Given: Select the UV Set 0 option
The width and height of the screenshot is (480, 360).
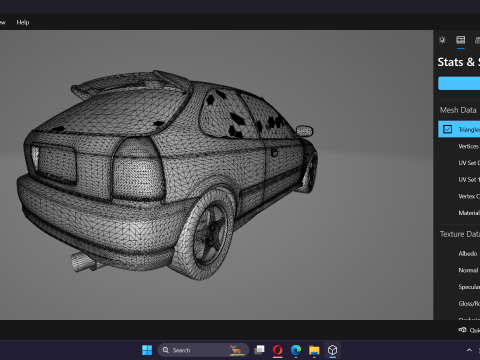Looking at the screenshot, I should [469, 163].
